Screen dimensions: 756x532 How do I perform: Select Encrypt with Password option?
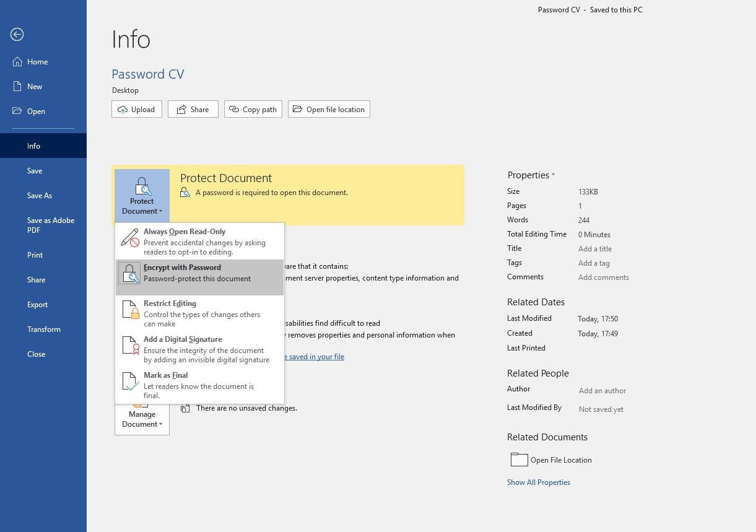[x=200, y=277]
